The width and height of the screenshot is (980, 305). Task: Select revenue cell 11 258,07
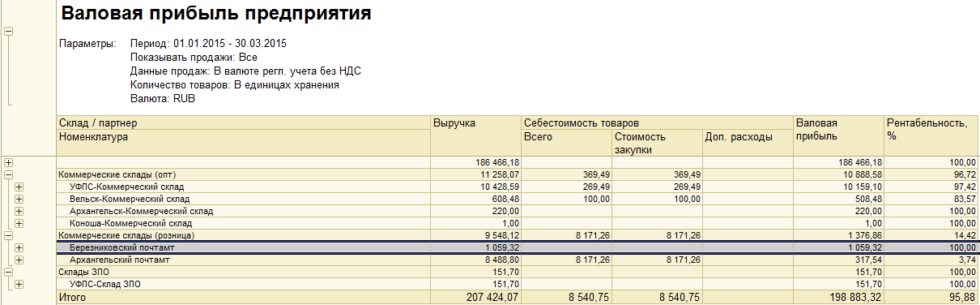coord(476,174)
